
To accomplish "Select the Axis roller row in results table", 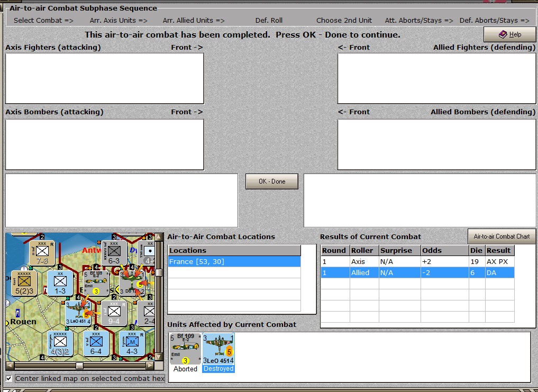I will (417, 261).
